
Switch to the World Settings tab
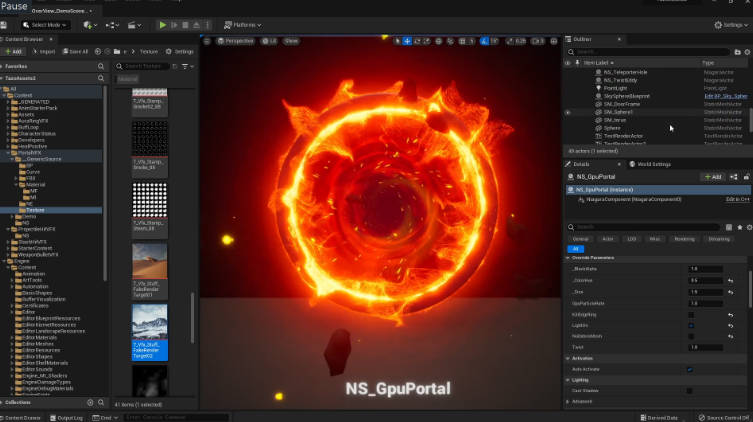653,164
